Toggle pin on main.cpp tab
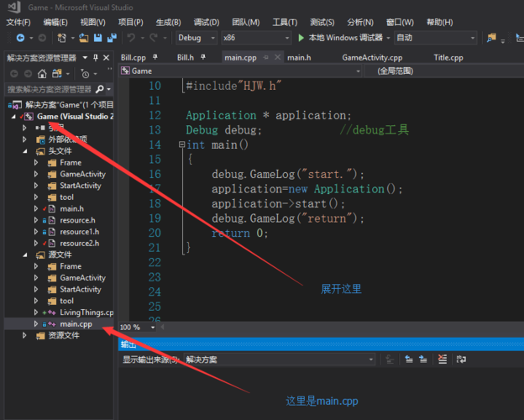The width and height of the screenshot is (524, 420). click(265, 57)
